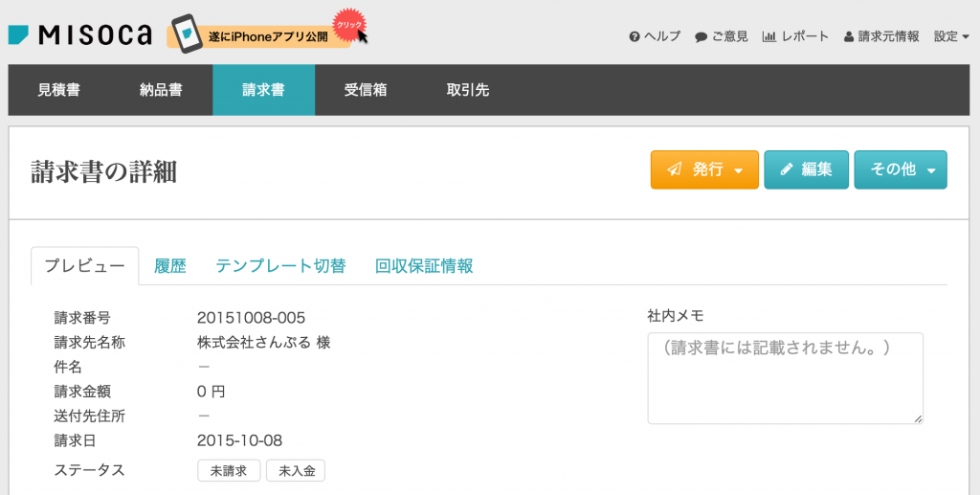The image size is (980, 495).
Task: Click the help question mark icon
Action: click(x=635, y=37)
